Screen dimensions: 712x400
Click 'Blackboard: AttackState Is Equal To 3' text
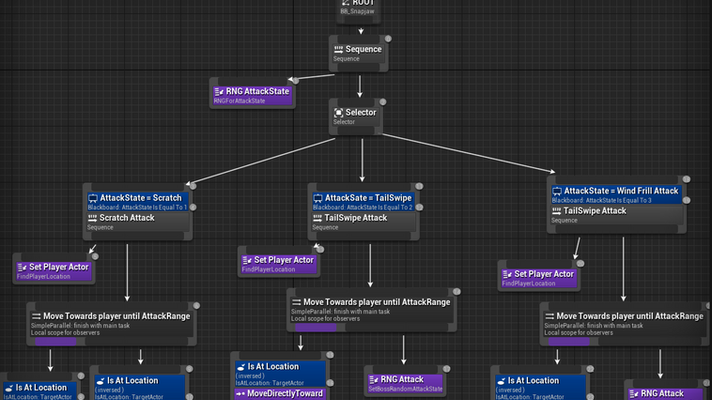[x=602, y=200]
